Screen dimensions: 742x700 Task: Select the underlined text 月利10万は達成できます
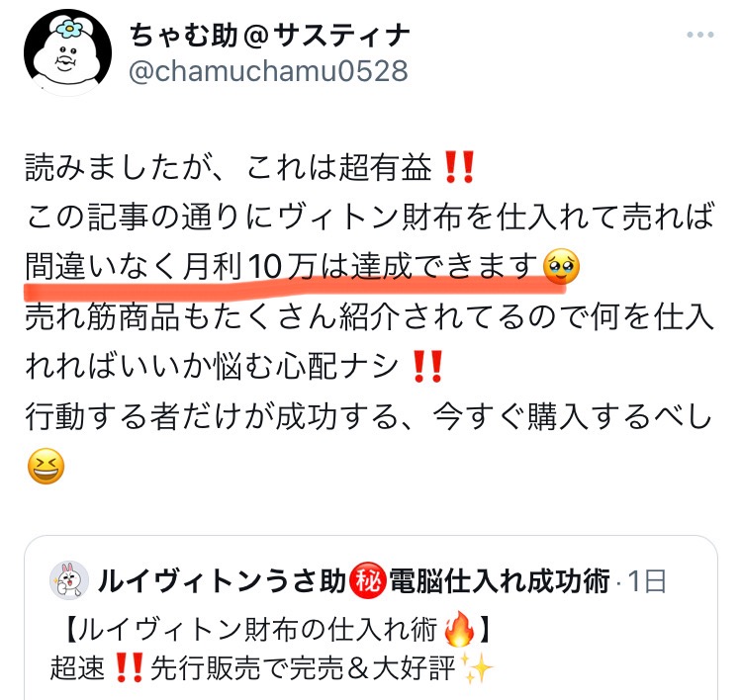click(361, 266)
